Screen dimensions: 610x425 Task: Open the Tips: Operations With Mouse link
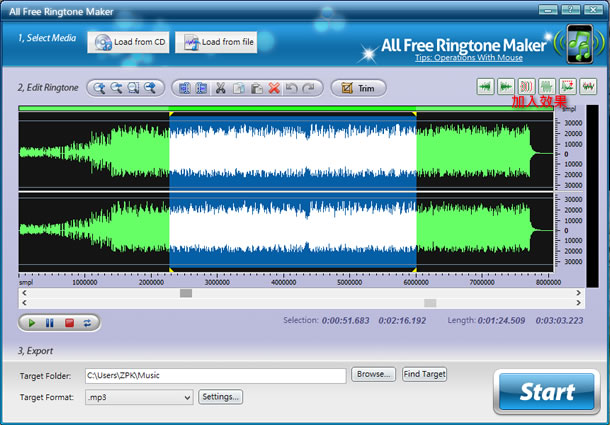(468, 58)
